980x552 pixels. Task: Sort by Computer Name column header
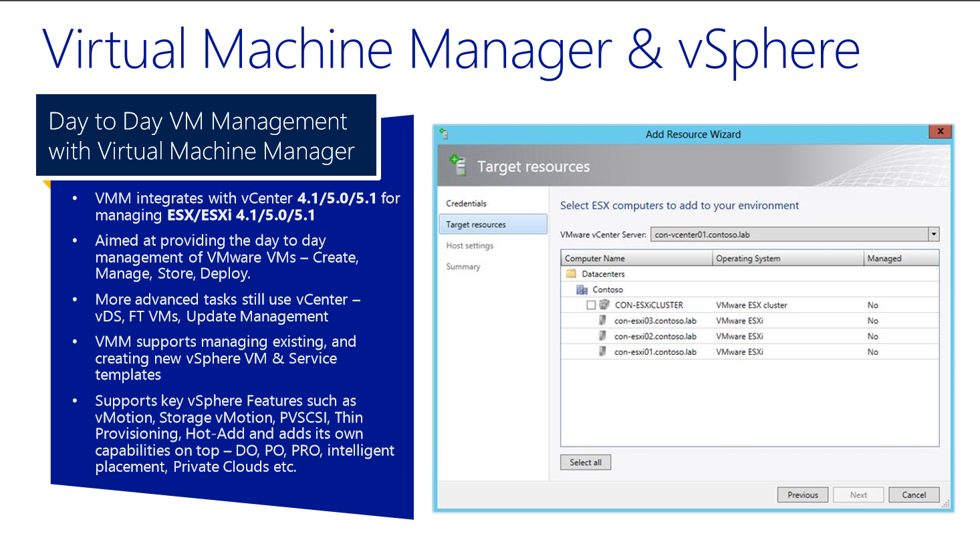[x=636, y=258]
